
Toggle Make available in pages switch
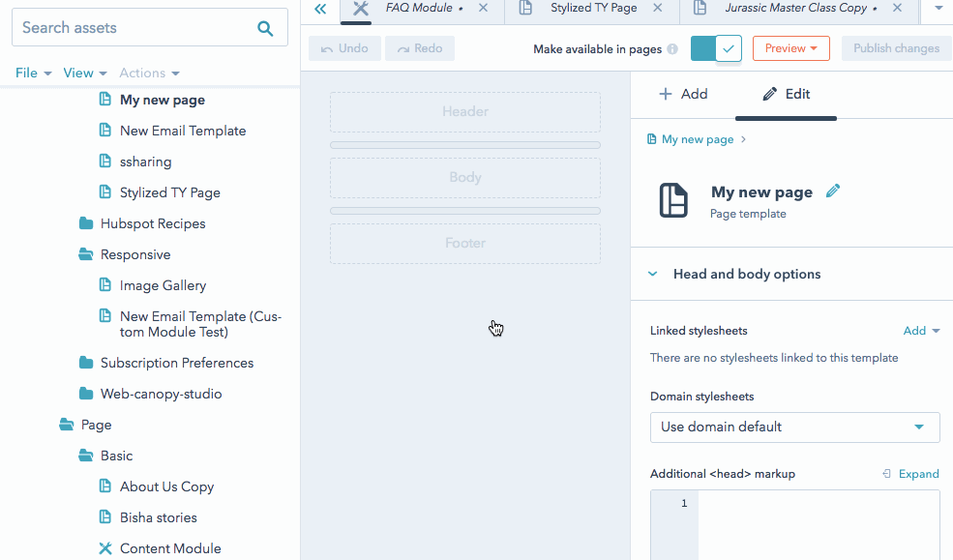716,48
